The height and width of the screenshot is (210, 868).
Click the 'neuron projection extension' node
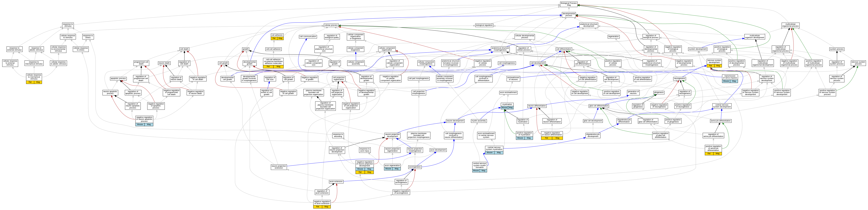[279, 167]
